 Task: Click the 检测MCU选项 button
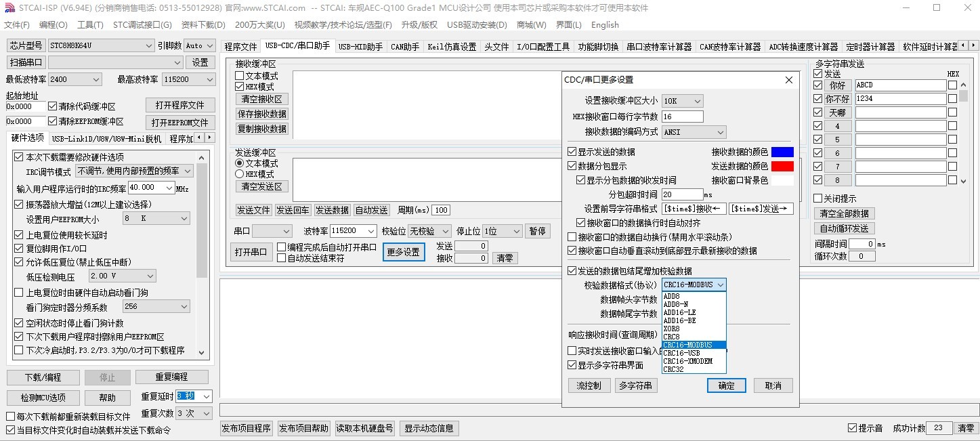[x=43, y=398]
